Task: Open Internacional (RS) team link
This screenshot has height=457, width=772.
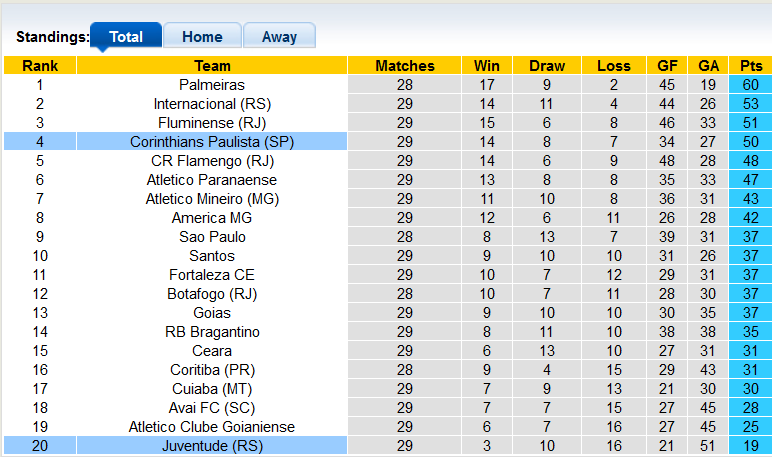Action: coord(212,104)
